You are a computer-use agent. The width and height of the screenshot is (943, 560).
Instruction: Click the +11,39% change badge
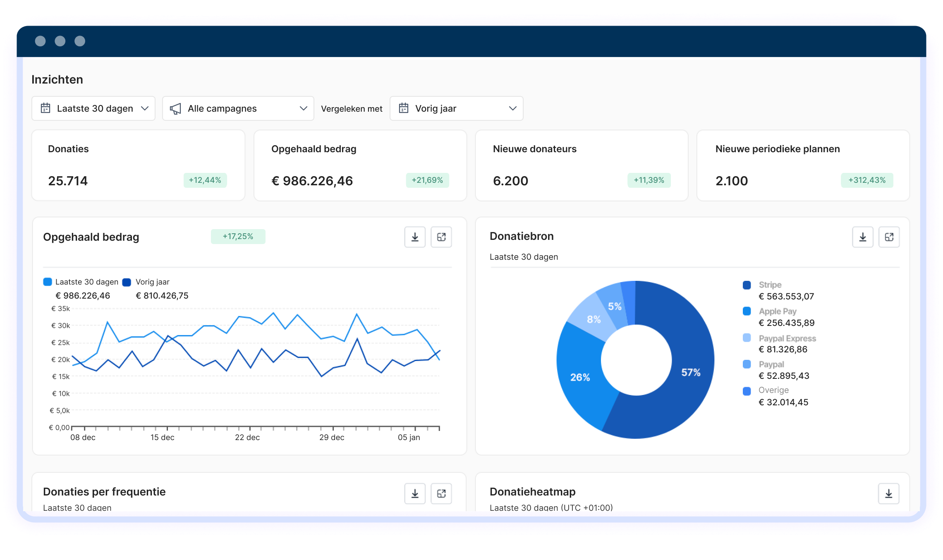(649, 180)
